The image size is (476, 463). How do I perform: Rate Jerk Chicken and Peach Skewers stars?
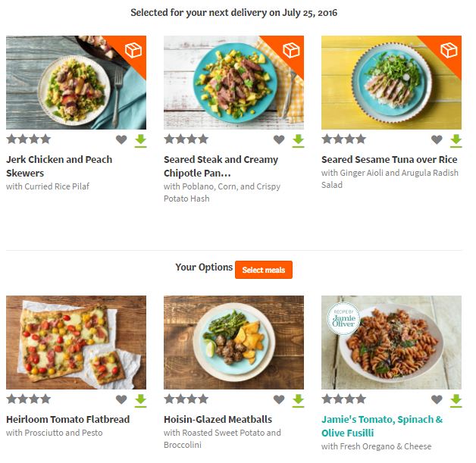pyautogui.click(x=29, y=139)
